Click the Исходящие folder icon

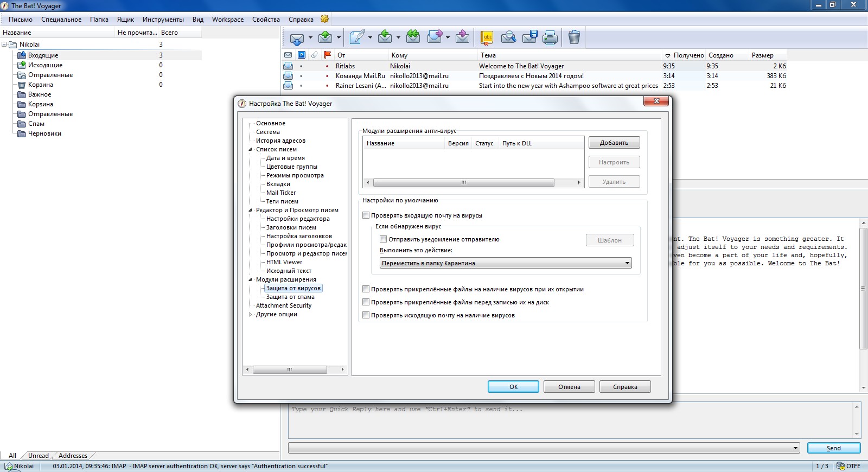[22, 65]
